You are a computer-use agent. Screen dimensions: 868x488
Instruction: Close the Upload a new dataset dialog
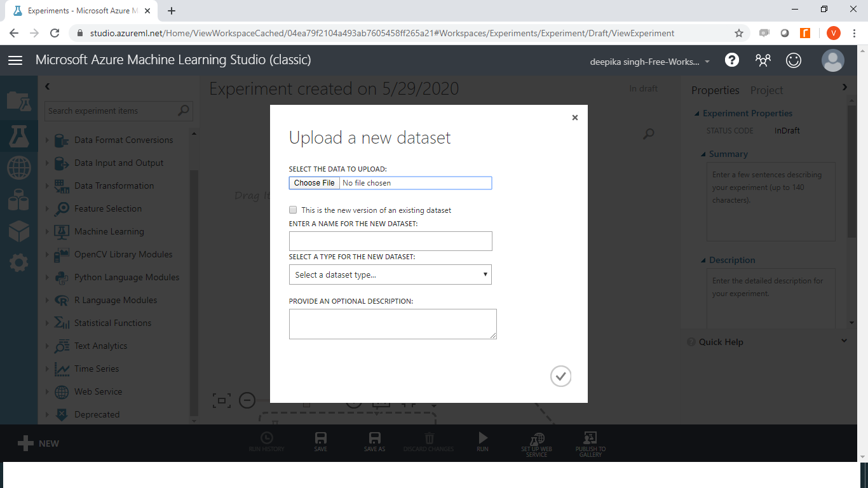coord(574,118)
